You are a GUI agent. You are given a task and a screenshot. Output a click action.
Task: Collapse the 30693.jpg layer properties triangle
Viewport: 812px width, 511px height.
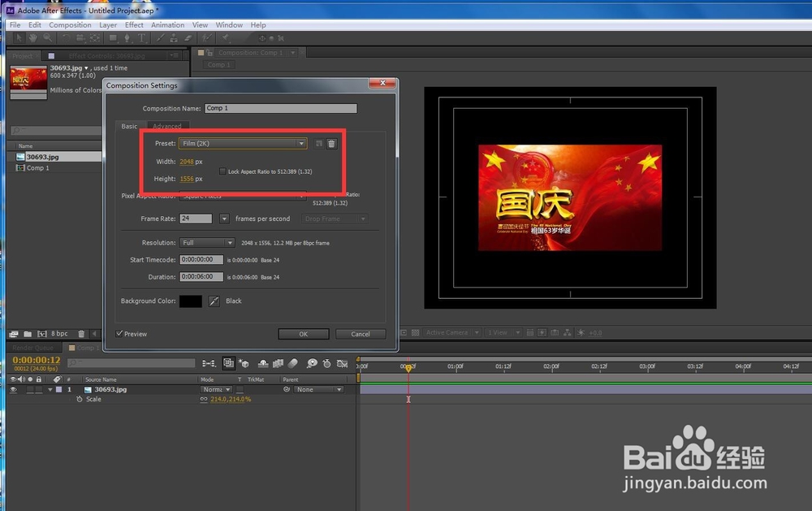point(50,389)
